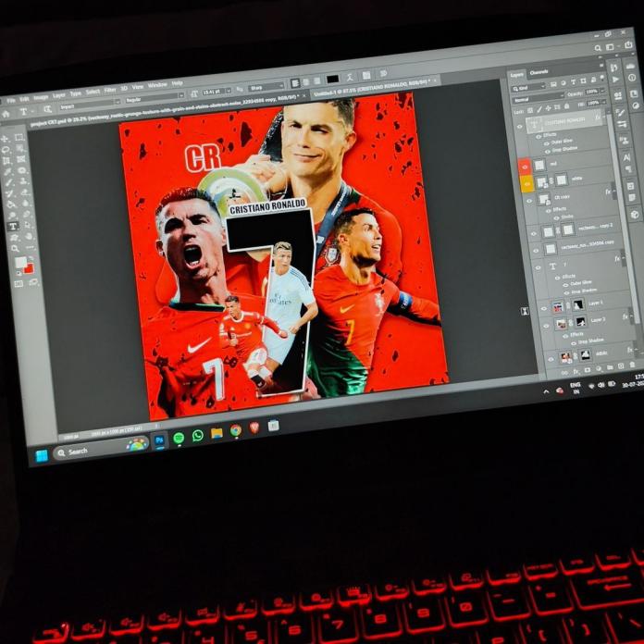Viewport: 644px width, 644px height.
Task: Create a new group folder icon
Action: [610, 366]
